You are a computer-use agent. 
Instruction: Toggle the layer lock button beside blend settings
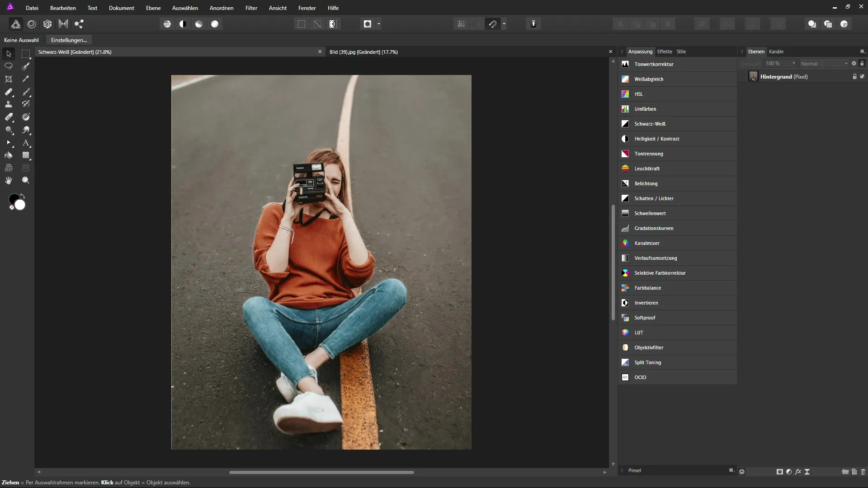[862, 64]
